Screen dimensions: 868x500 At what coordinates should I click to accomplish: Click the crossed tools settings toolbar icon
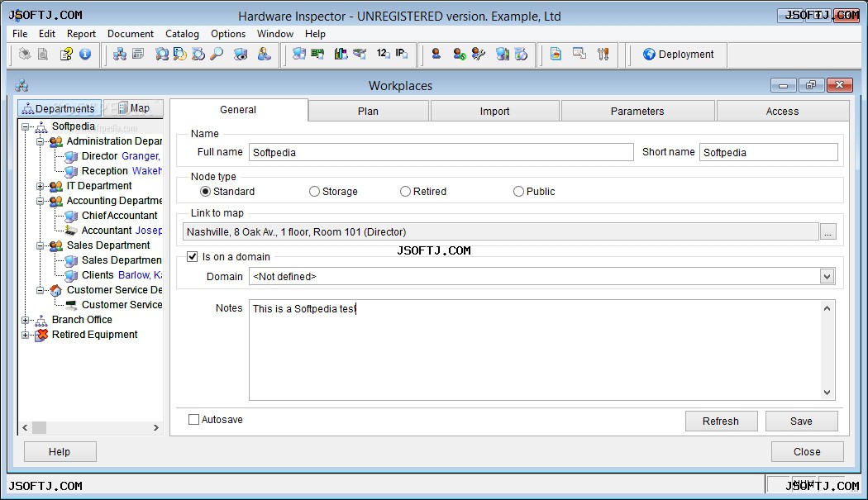point(603,54)
